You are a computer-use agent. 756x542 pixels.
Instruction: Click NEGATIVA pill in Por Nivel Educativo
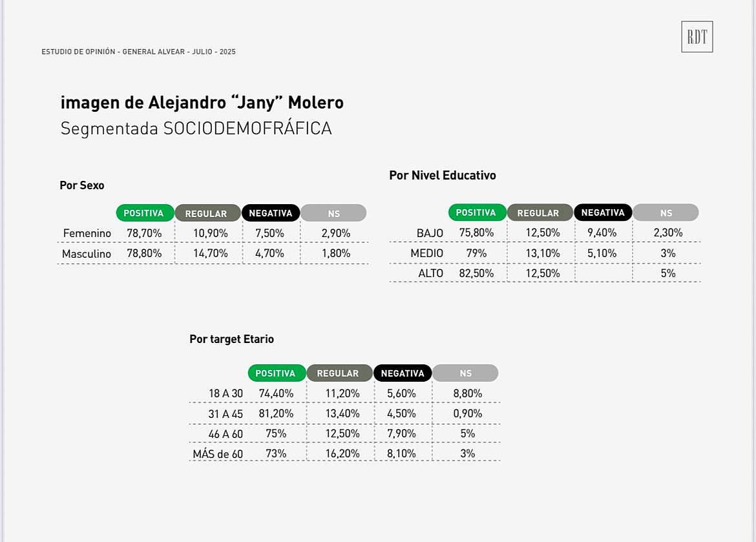pyautogui.click(x=603, y=213)
